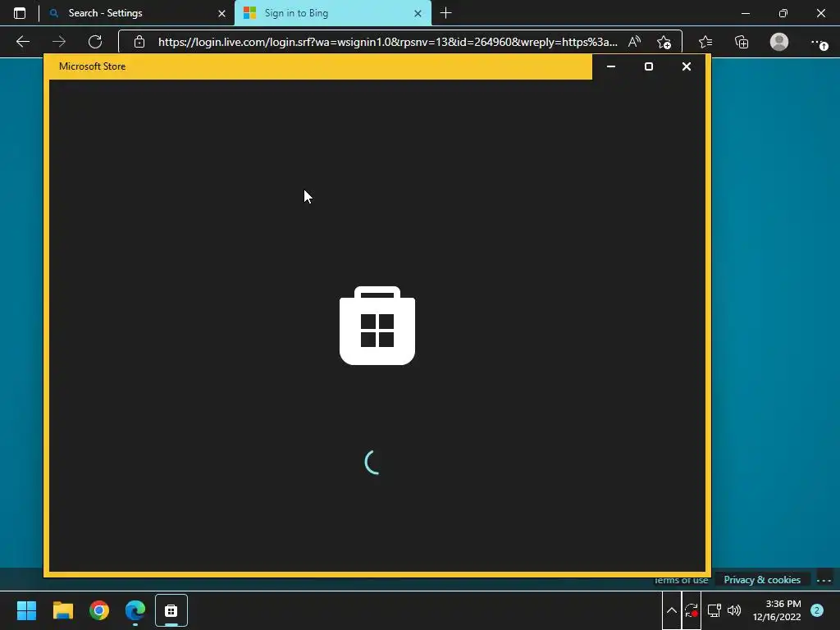
Task: Close the Sign in to Bing tab
Action: click(418, 13)
